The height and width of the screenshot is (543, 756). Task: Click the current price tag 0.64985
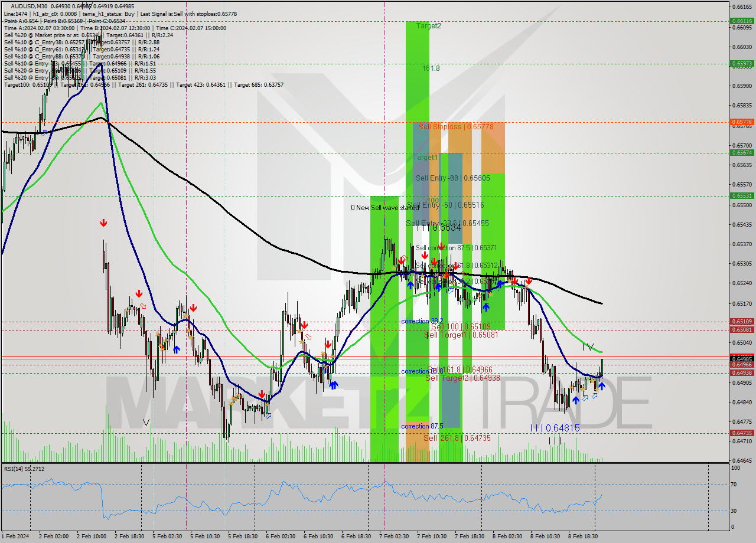[742, 359]
